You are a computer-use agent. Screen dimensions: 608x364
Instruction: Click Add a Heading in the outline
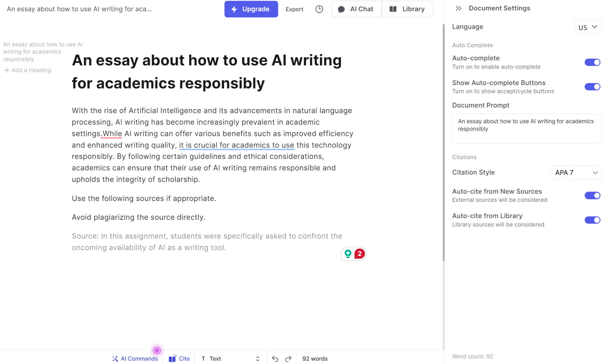coord(28,70)
